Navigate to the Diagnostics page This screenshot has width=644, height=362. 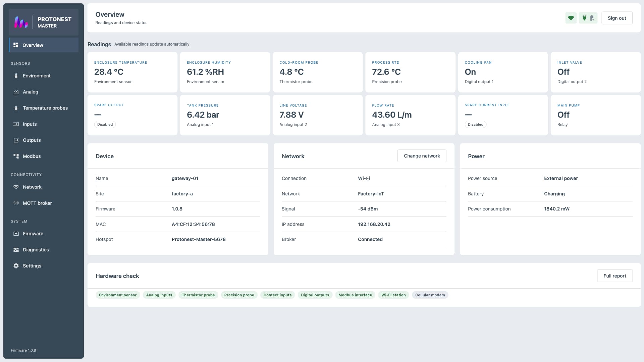(44, 250)
